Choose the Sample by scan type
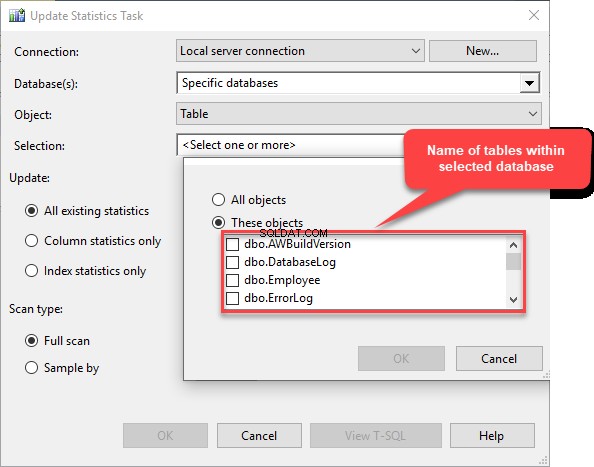The height and width of the screenshot is (467, 594). (x=31, y=368)
